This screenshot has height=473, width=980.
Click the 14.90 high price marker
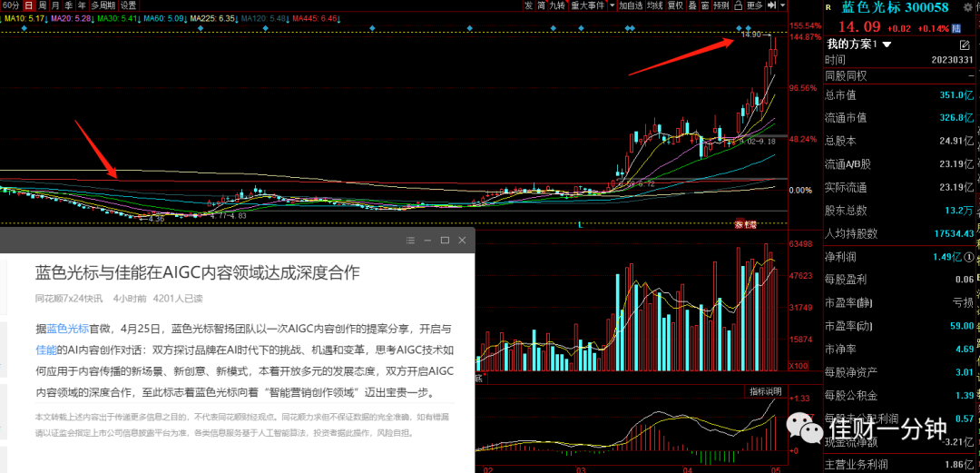[751, 34]
